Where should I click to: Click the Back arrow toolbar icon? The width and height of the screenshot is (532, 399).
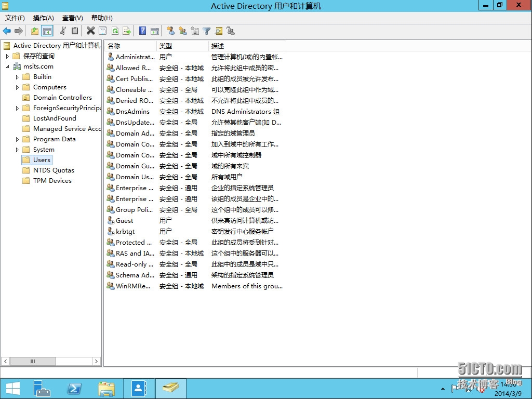[x=7, y=31]
